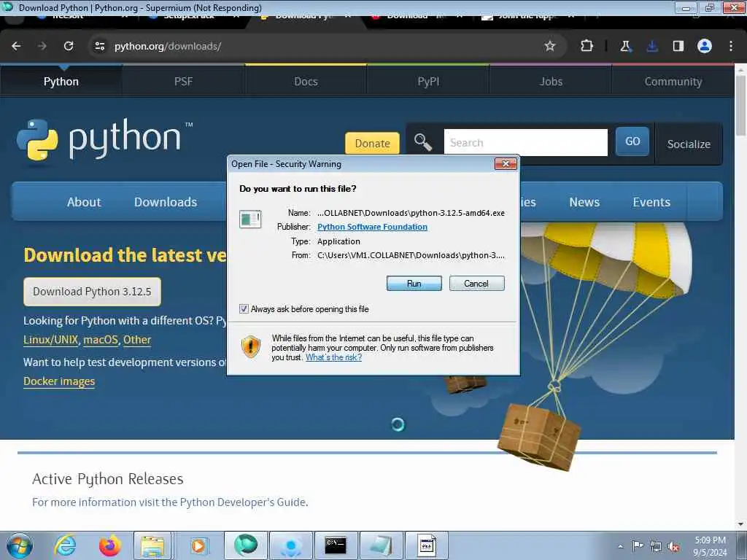Screen dimensions: 747x560
Task: Open the macOS download link
Action: tap(101, 340)
